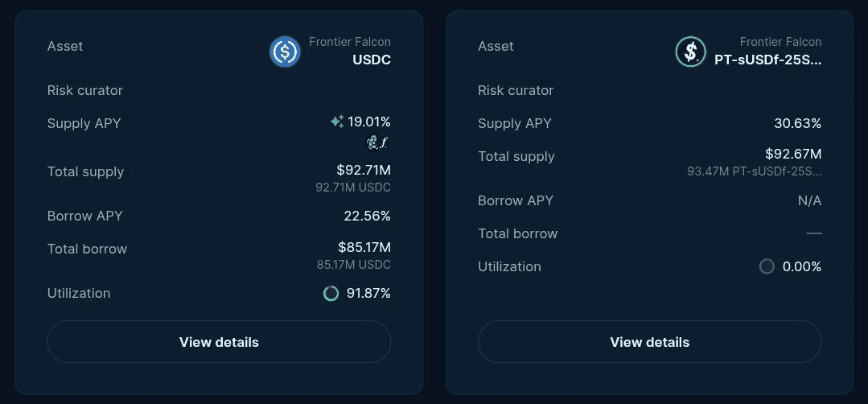
Task: Click the $92.71M total supply value
Action: (x=364, y=170)
